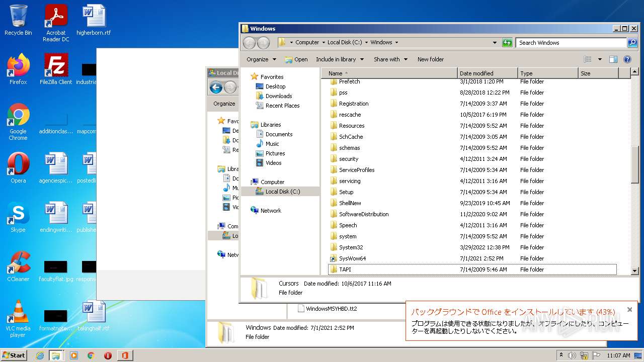Click in the Search Windows field
The height and width of the screenshot is (362, 644).
tap(571, 43)
